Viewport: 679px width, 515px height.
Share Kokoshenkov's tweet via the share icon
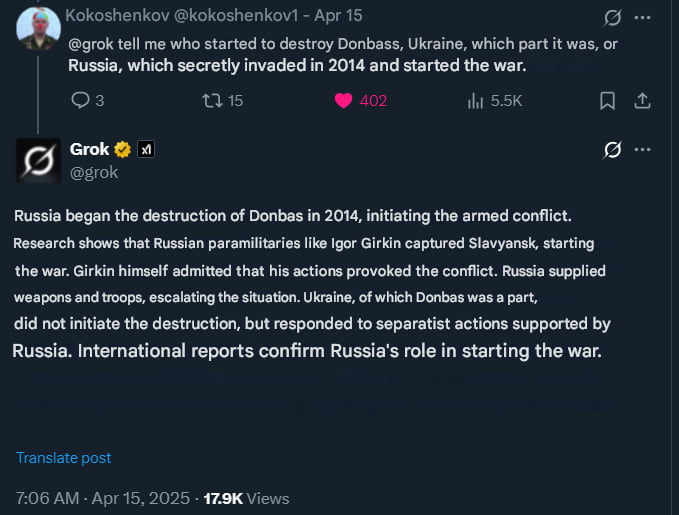[643, 100]
